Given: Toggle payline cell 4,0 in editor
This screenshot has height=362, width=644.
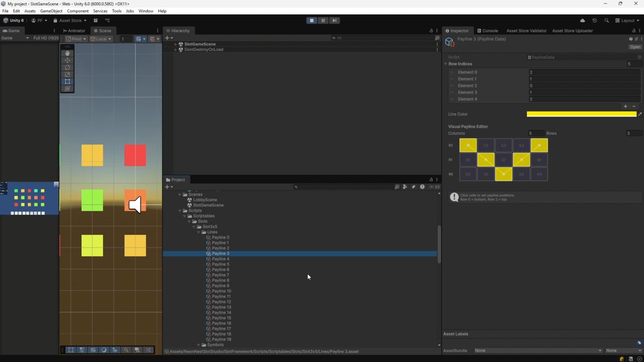Looking at the screenshot, I should tap(539, 174).
